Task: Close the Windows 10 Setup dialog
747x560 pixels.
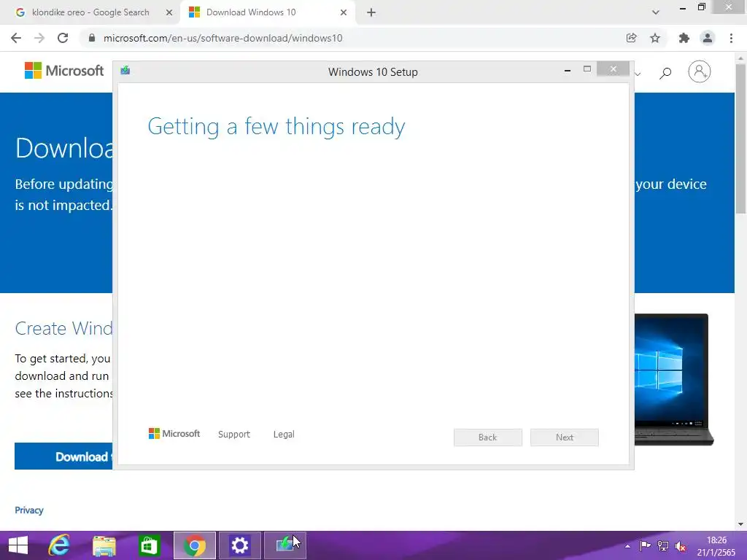Action: point(613,69)
